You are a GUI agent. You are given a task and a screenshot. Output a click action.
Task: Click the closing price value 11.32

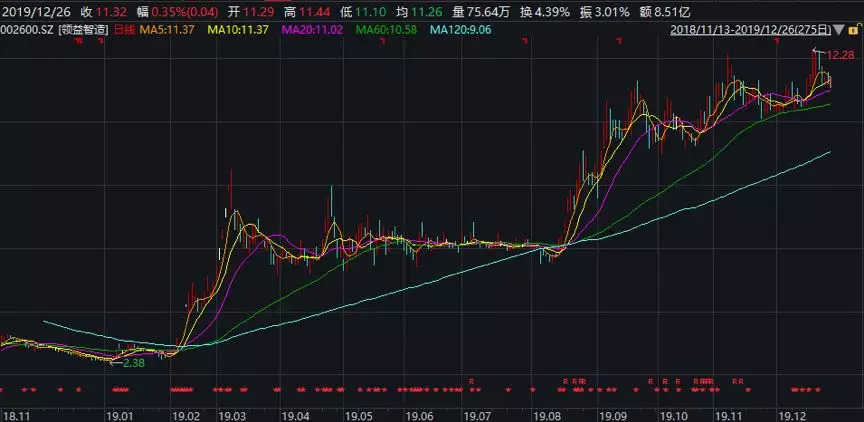(x=112, y=11)
